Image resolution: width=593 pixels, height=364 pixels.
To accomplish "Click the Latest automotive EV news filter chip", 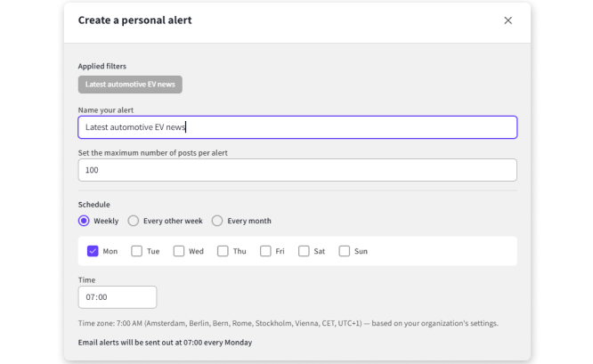I will pyautogui.click(x=130, y=85).
